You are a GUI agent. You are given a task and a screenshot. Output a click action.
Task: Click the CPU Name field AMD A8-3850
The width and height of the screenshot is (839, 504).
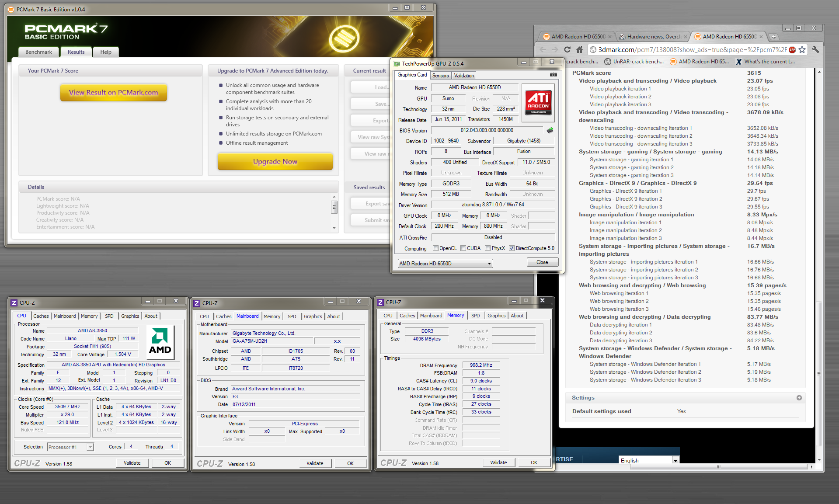click(92, 331)
